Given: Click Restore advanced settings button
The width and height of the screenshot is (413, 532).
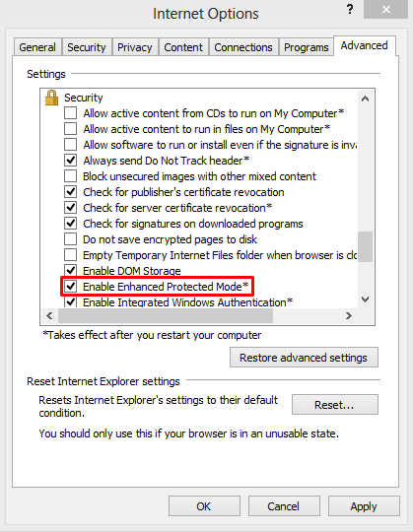Looking at the screenshot, I should 304,358.
